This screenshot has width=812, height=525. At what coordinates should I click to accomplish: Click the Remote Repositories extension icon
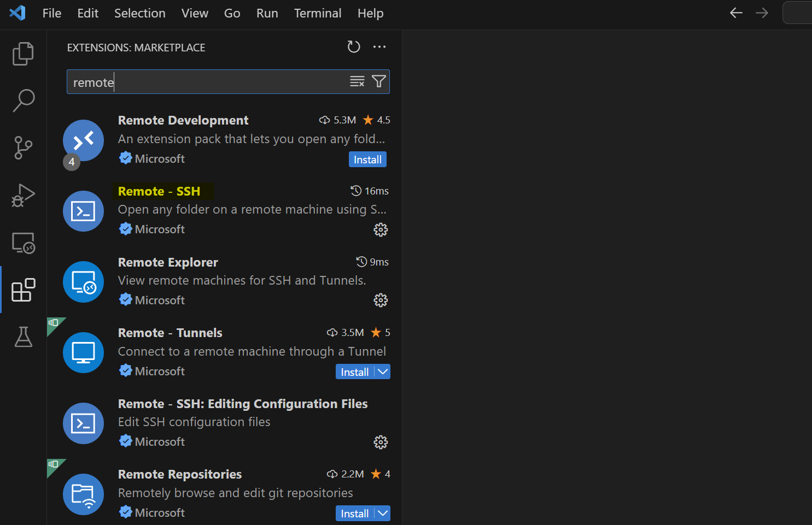tap(83, 494)
